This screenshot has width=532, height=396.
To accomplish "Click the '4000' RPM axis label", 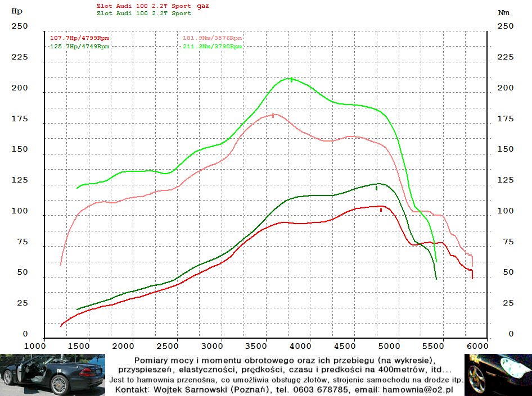I will click(300, 346).
